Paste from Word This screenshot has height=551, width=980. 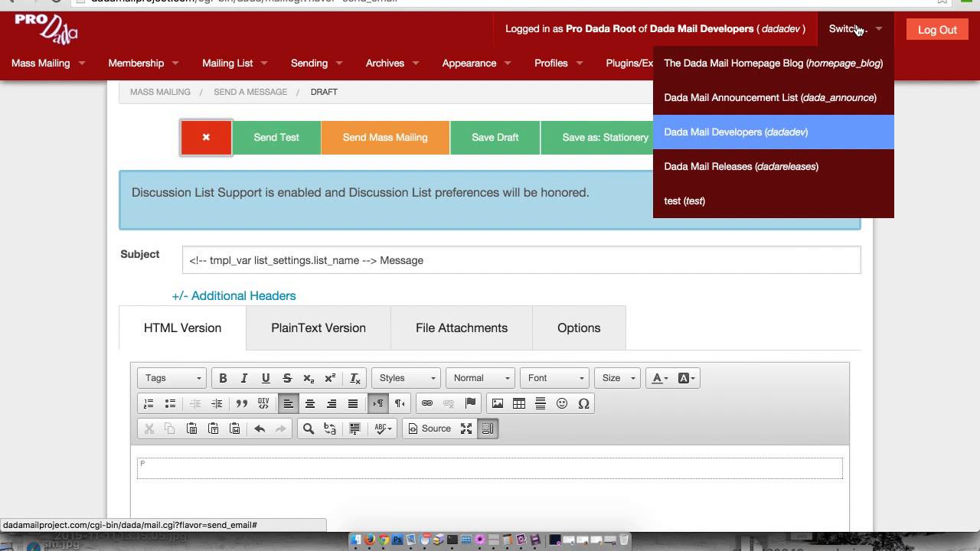[x=235, y=429]
